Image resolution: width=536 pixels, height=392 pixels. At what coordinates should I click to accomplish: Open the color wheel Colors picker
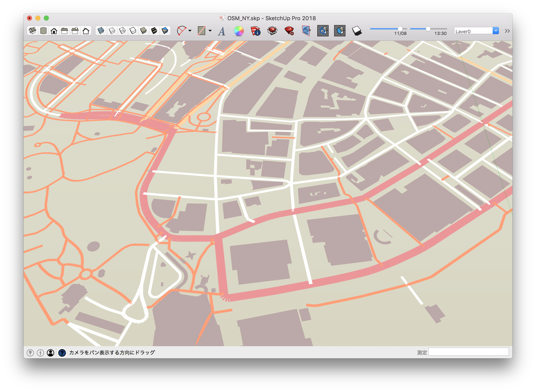(239, 31)
